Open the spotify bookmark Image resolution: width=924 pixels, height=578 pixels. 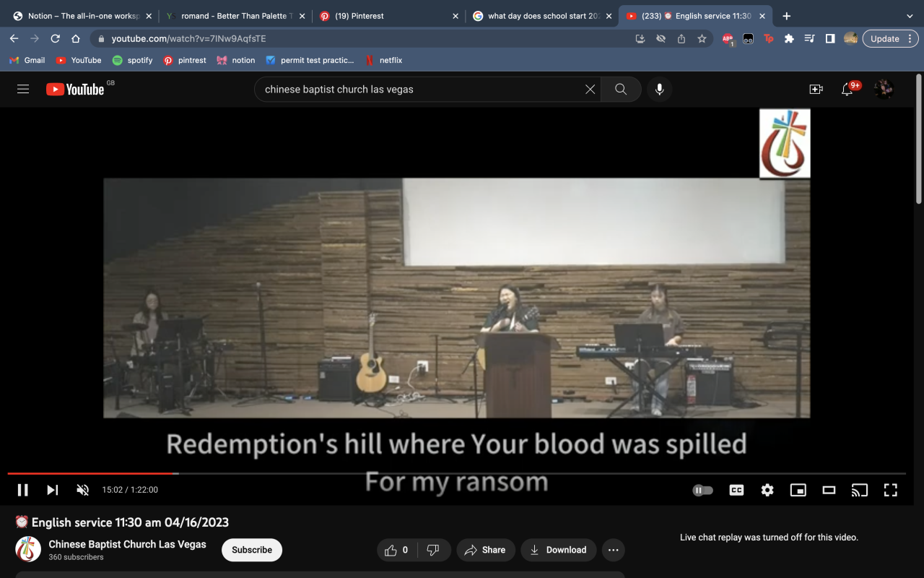coord(132,60)
